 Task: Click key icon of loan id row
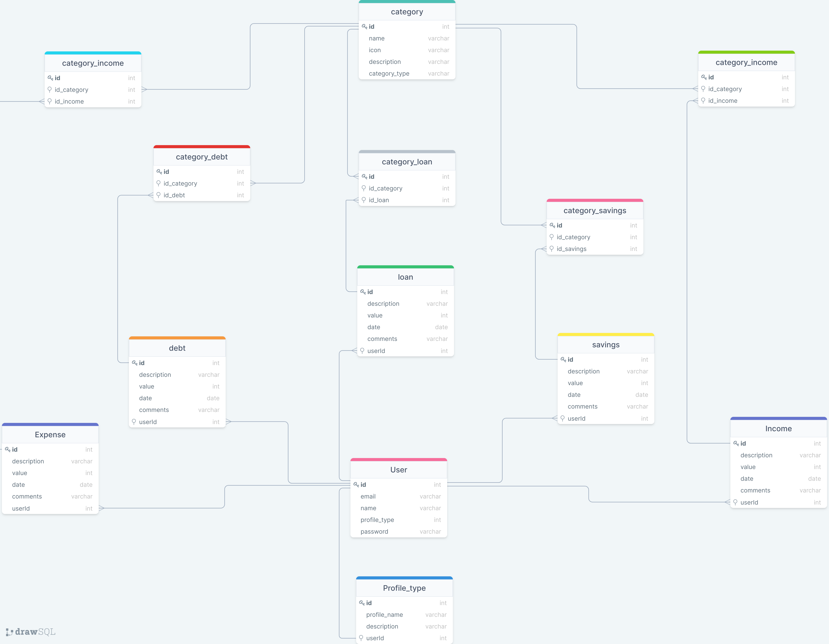pyautogui.click(x=363, y=292)
